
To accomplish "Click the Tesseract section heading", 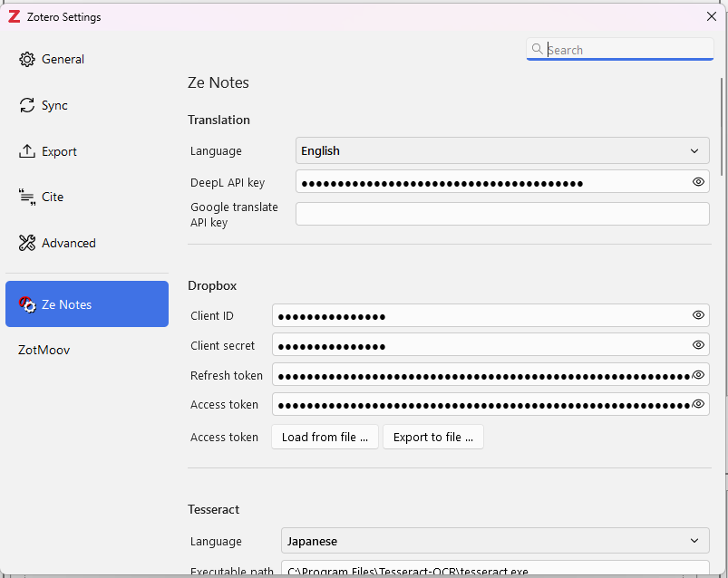I will tap(214, 509).
